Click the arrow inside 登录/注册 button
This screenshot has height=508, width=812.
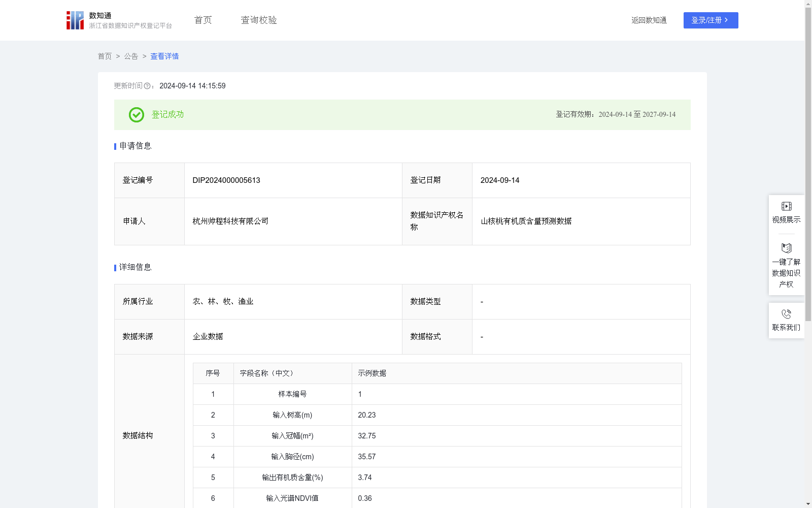pyautogui.click(x=726, y=20)
